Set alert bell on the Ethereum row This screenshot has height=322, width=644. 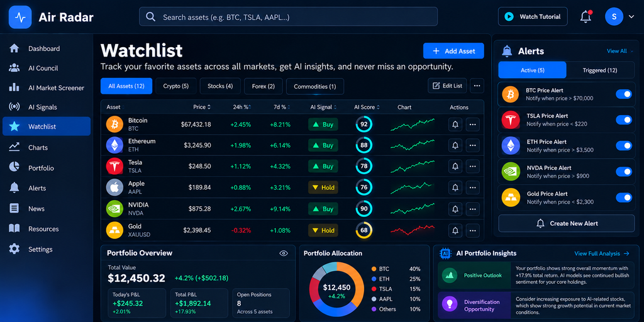point(455,145)
